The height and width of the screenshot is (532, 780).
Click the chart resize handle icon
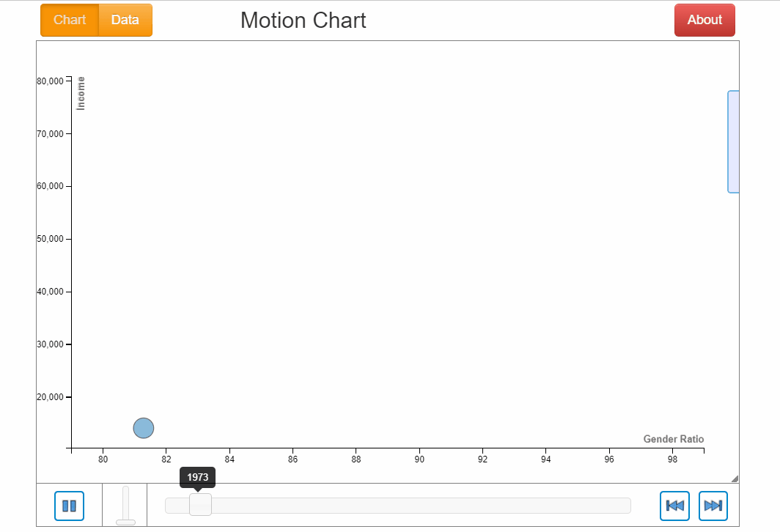click(x=735, y=479)
